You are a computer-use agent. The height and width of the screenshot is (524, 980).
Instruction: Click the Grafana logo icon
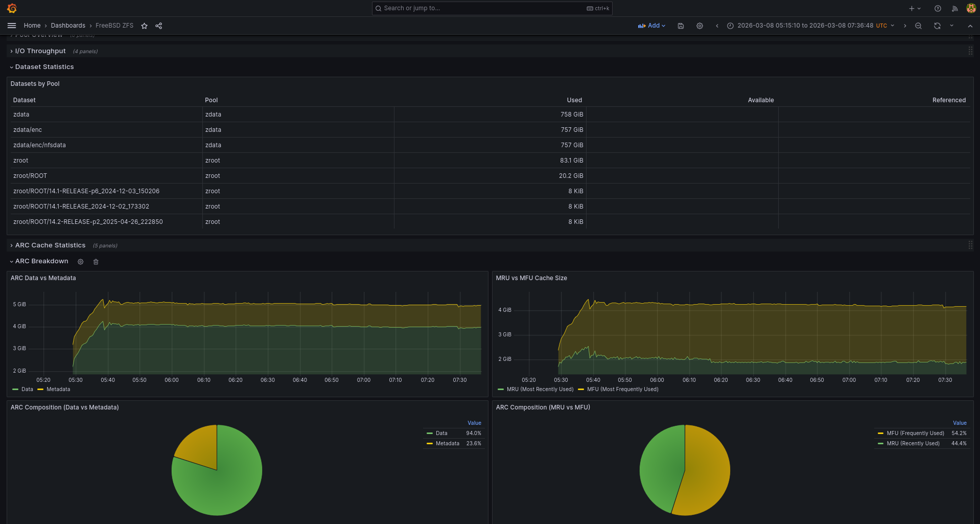(12, 8)
